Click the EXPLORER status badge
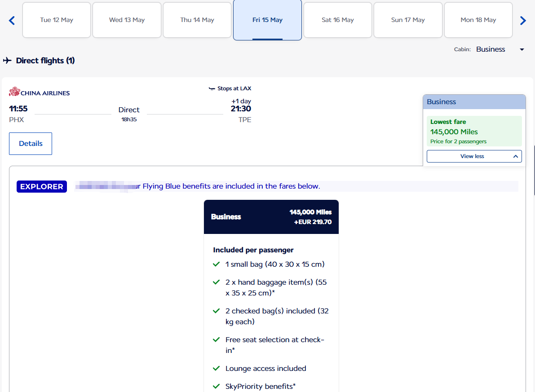The width and height of the screenshot is (535, 392). 42,187
